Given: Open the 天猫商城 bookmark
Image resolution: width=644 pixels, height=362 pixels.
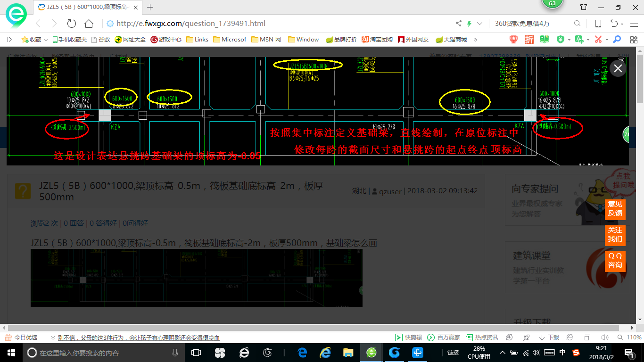Looking at the screenshot, I should [451, 40].
